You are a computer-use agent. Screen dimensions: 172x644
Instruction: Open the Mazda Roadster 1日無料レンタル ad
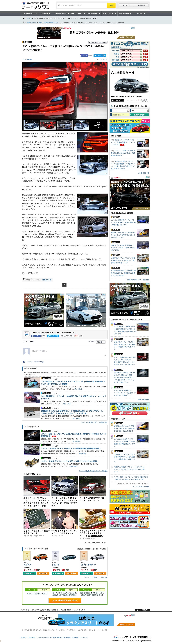(x=86, y=310)
